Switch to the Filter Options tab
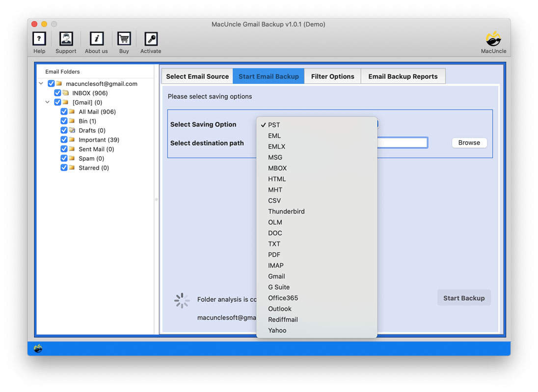This screenshot has width=538, height=392. pyautogui.click(x=333, y=76)
